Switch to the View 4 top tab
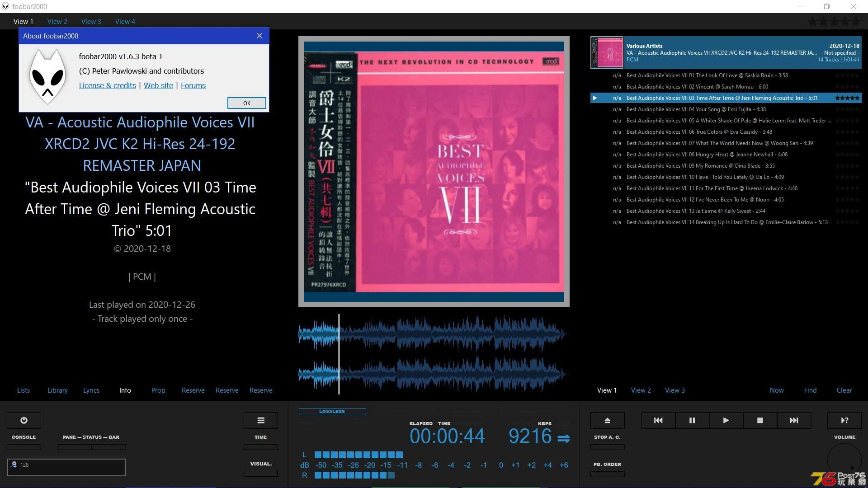This screenshot has width=868, height=488. (x=125, y=21)
